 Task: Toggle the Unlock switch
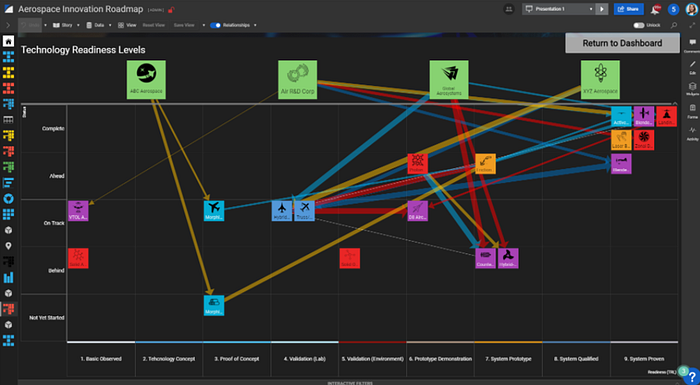click(x=639, y=25)
